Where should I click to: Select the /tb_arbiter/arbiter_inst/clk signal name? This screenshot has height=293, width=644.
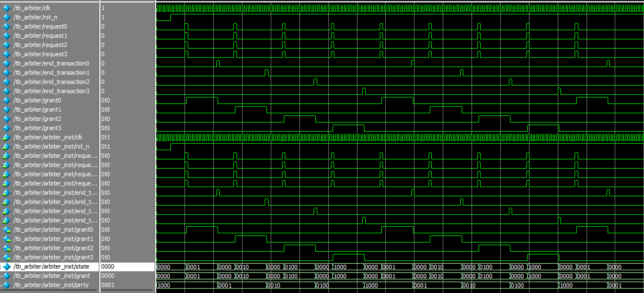pos(48,137)
